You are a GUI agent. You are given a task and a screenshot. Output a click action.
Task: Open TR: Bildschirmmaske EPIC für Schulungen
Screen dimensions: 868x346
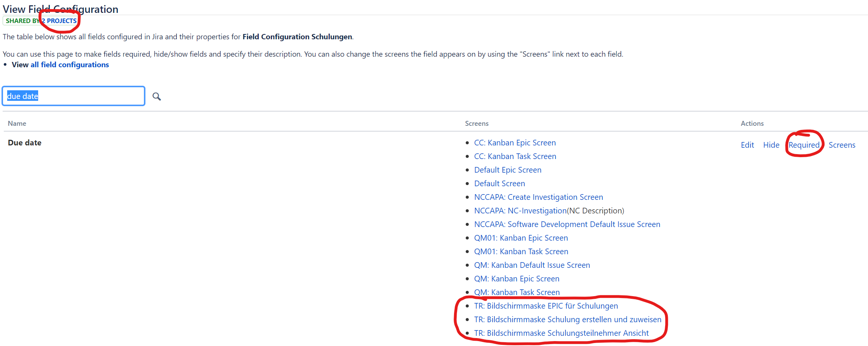[x=546, y=306]
